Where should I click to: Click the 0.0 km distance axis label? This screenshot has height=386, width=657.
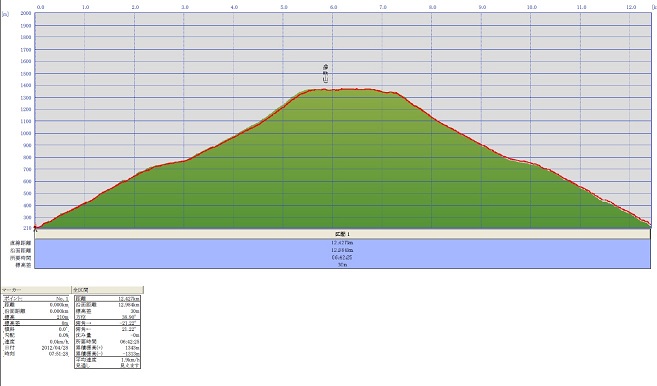[40, 7]
